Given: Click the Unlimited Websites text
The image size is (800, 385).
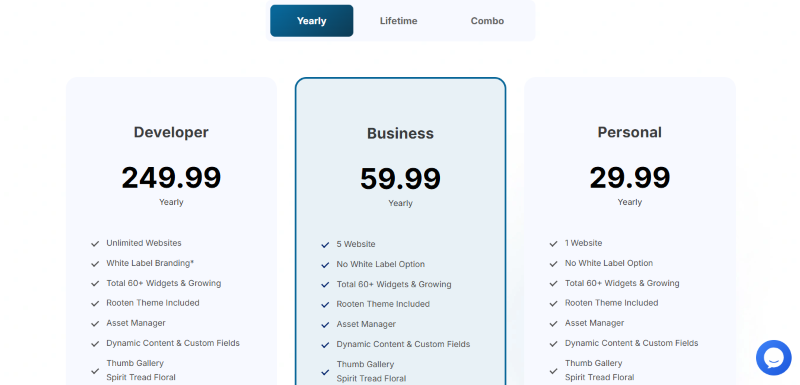Looking at the screenshot, I should click(x=144, y=243).
